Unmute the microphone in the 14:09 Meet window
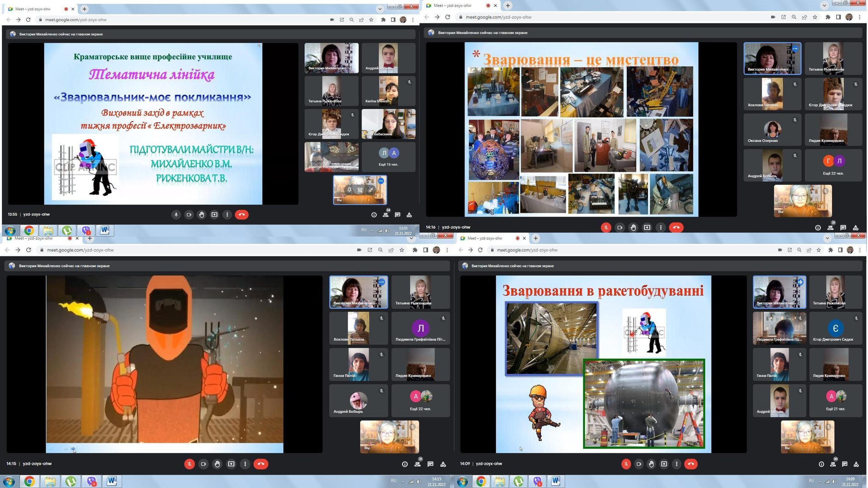 (626, 464)
